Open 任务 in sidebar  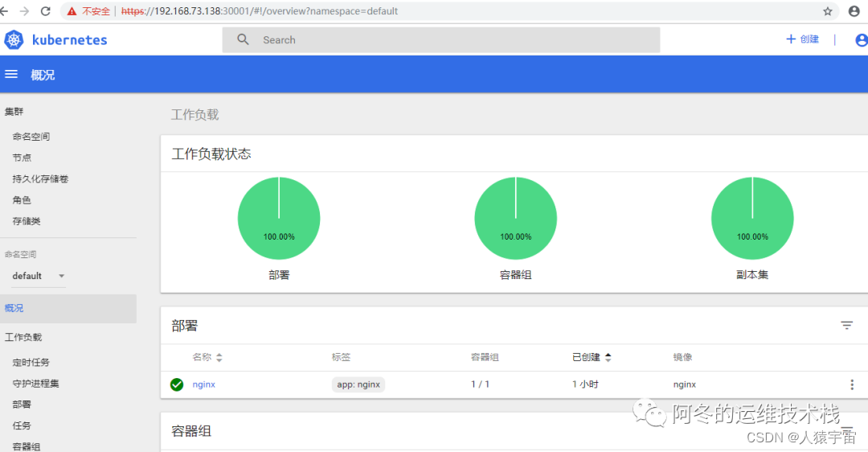pos(22,425)
